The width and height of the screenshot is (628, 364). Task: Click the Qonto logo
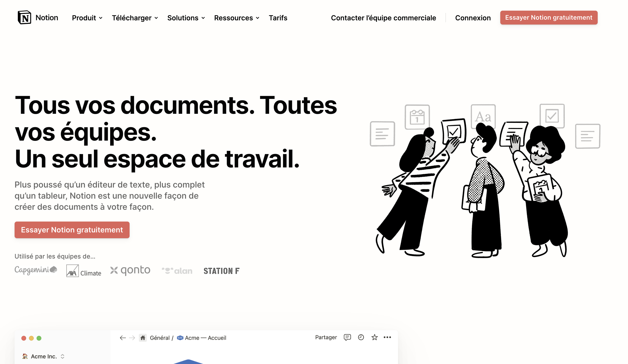130,270
